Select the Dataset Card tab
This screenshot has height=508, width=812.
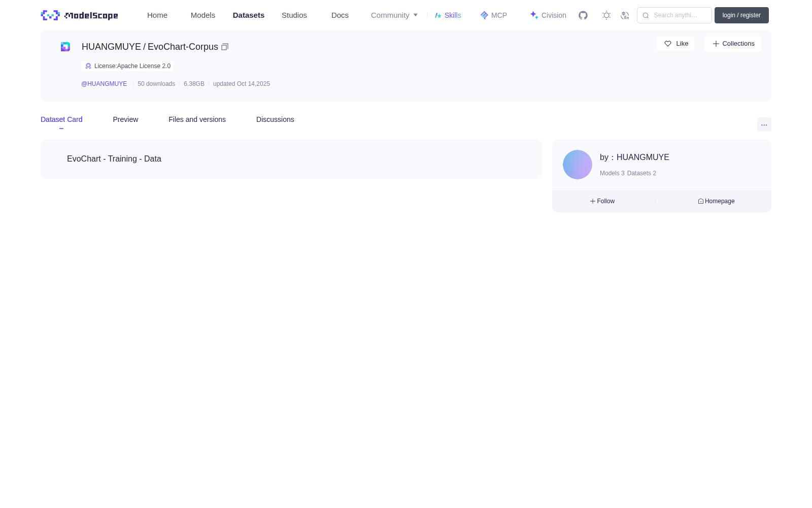coord(61,119)
